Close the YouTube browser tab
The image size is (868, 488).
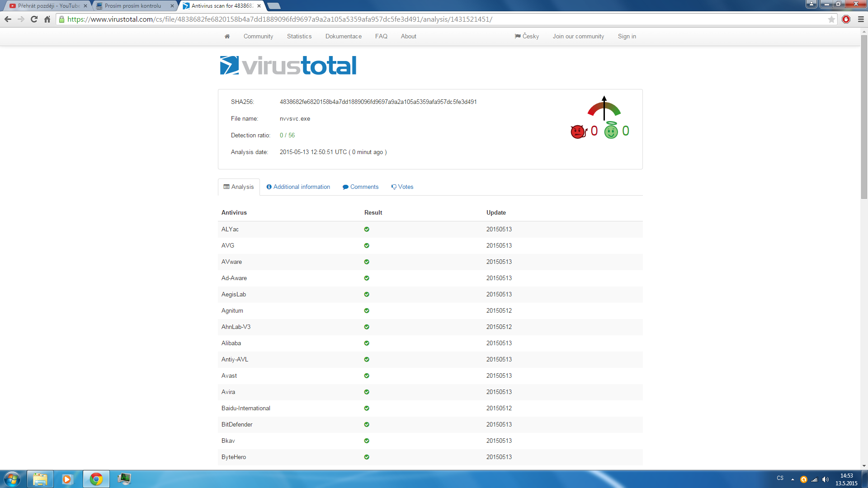[85, 6]
